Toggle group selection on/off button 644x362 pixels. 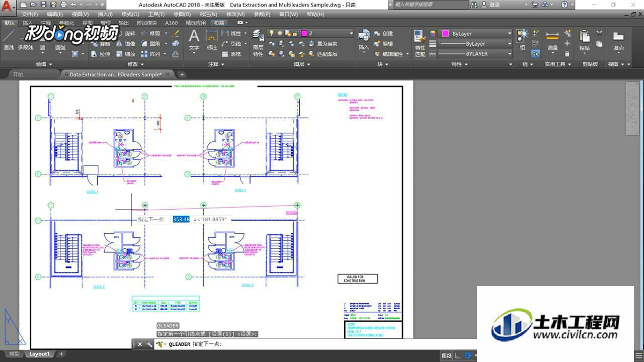(x=536, y=53)
